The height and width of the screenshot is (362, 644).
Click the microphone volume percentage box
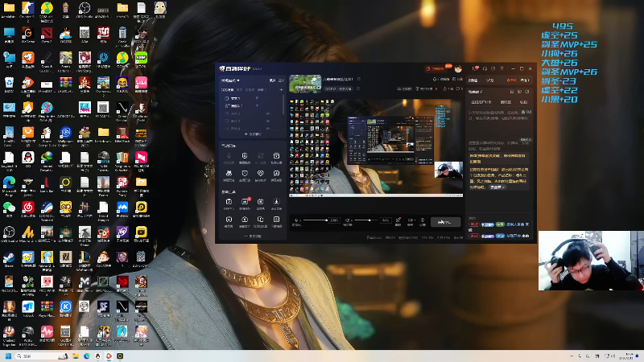(334, 220)
